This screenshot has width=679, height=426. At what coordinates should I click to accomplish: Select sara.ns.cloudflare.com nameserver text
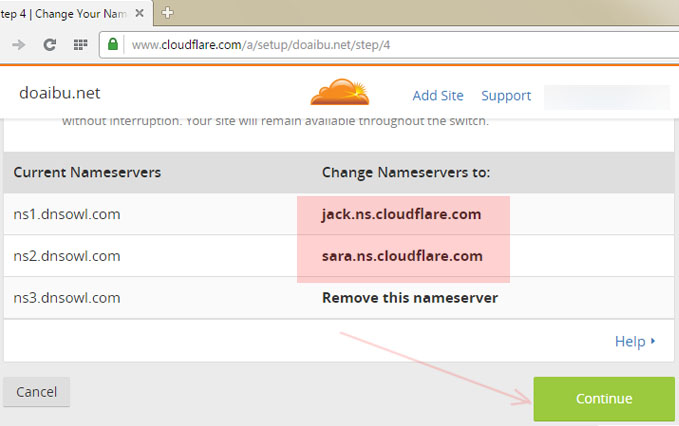[402, 256]
